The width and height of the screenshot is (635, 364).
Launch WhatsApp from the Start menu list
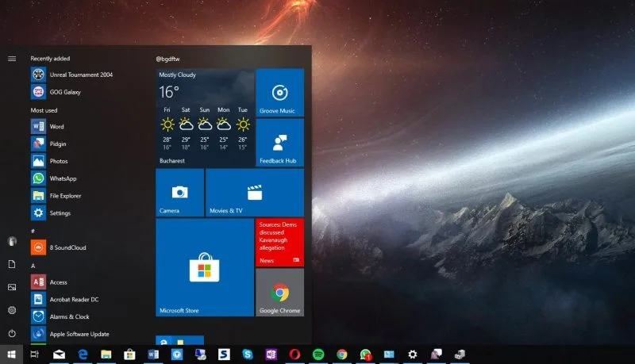click(x=62, y=178)
